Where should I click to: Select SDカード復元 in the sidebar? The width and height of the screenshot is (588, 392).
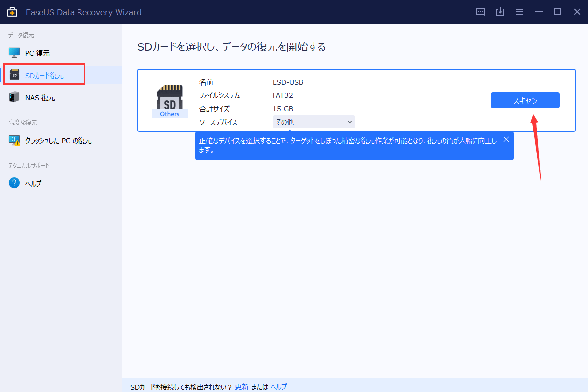point(44,74)
